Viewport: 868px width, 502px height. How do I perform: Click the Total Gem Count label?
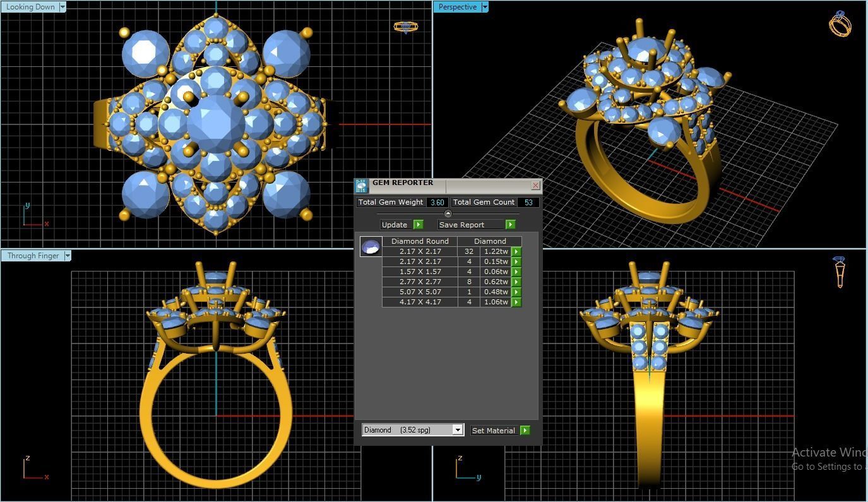tap(484, 202)
